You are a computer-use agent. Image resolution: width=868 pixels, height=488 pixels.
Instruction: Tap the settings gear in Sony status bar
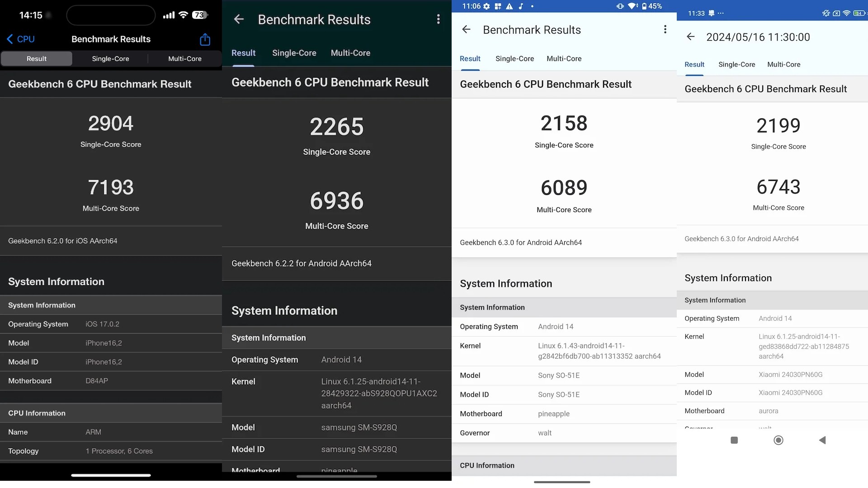(x=486, y=6)
